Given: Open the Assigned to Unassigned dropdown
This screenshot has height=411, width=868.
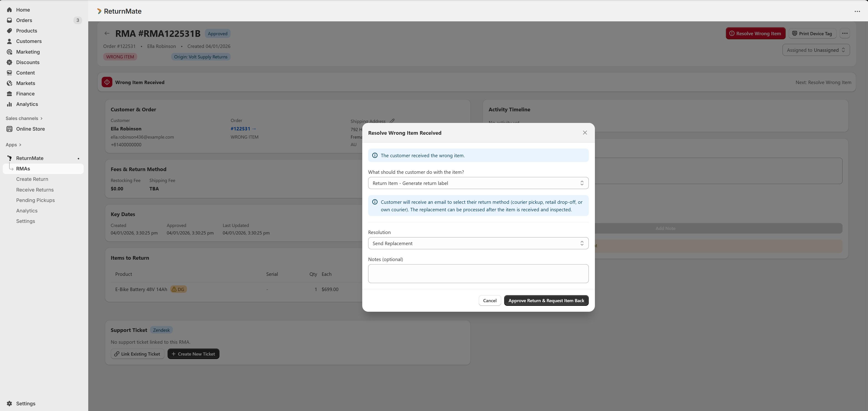Looking at the screenshot, I should (816, 50).
